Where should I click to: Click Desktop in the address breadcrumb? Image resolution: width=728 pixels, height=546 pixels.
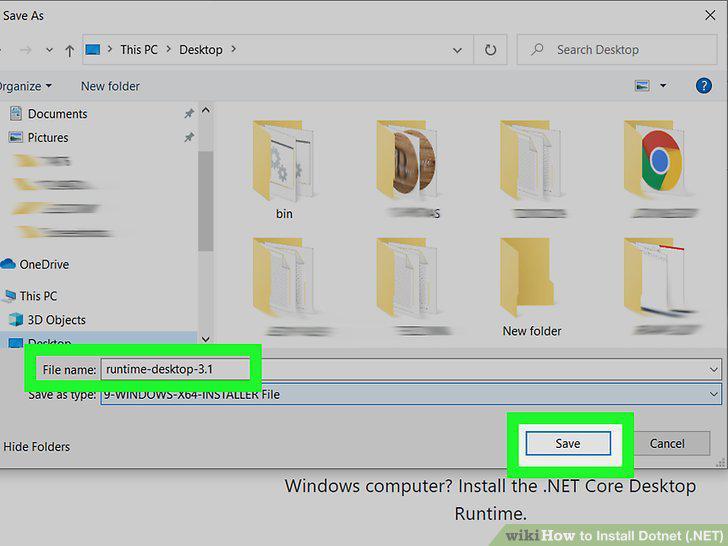[201, 50]
